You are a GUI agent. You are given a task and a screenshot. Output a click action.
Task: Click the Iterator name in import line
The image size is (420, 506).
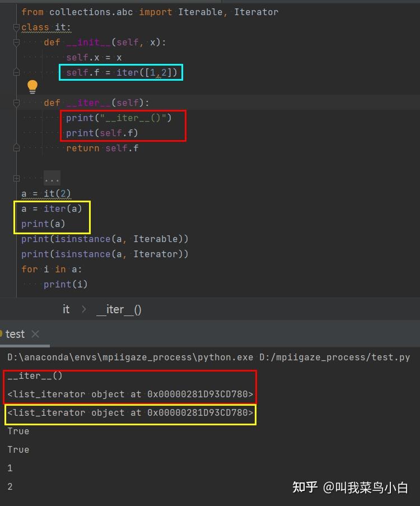pyautogui.click(x=256, y=12)
